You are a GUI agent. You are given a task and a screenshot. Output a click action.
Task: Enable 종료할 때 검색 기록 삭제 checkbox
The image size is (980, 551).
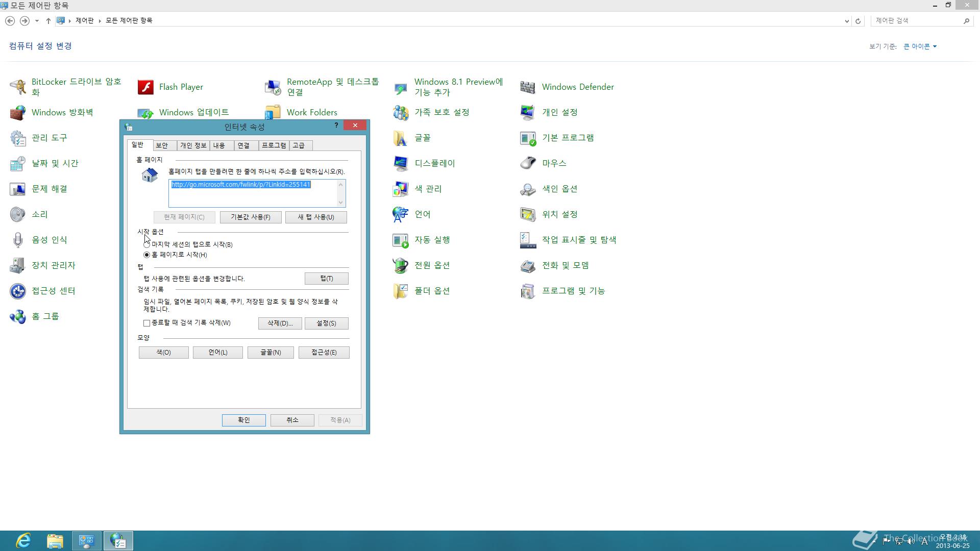[147, 323]
